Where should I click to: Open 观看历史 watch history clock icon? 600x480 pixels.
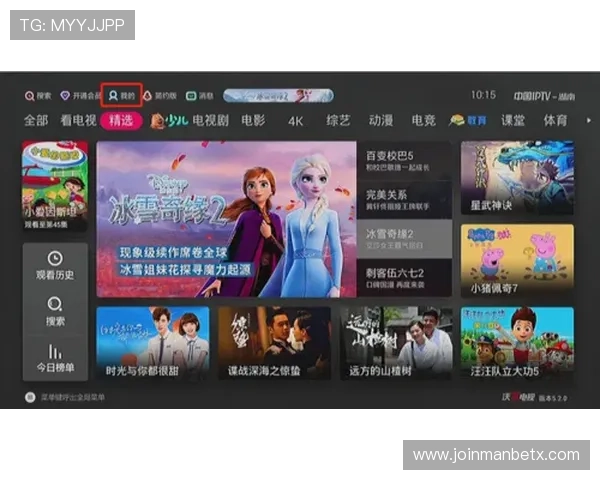[x=55, y=258]
